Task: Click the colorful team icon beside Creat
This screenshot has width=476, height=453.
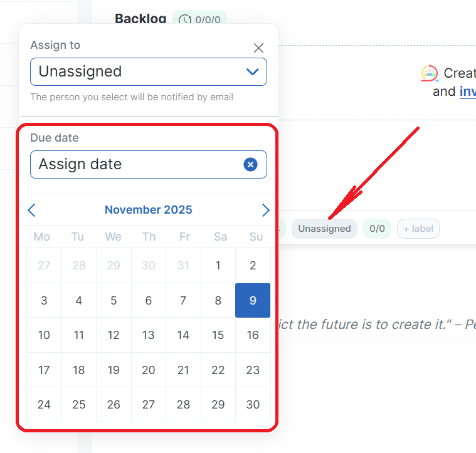Action: click(x=429, y=73)
